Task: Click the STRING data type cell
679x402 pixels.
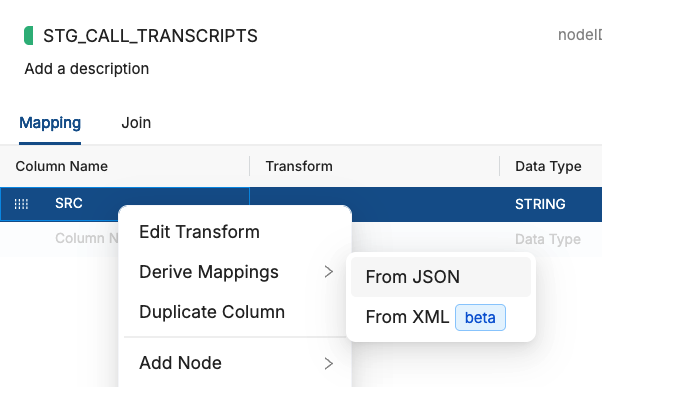Action: pos(540,204)
